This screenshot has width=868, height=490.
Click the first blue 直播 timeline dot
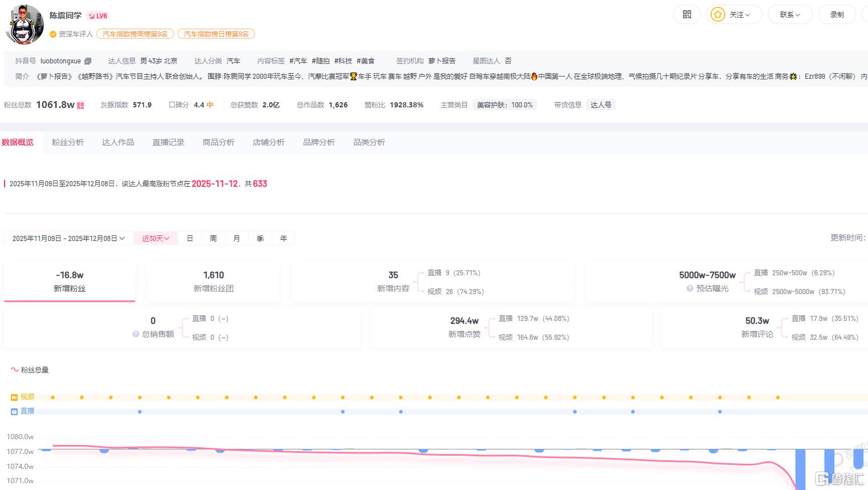click(140, 412)
